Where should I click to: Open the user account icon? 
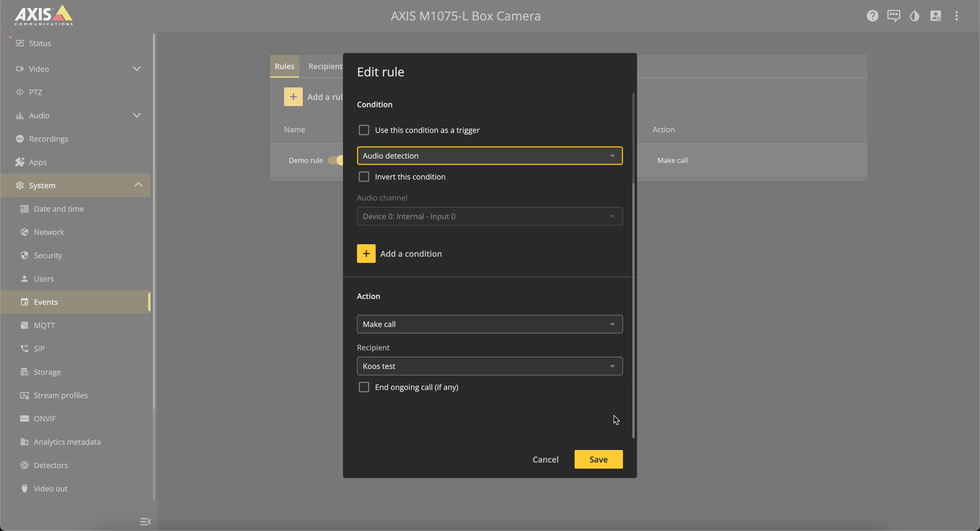coord(935,15)
